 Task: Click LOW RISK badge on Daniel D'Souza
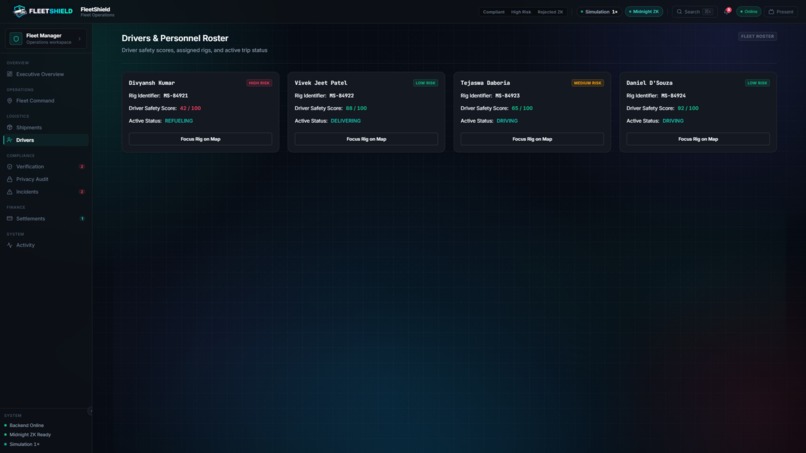tap(757, 83)
